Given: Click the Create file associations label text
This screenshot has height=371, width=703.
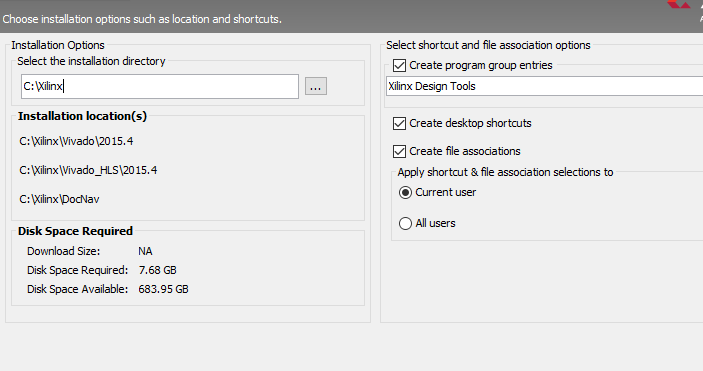Looking at the screenshot, I should pos(465,151).
